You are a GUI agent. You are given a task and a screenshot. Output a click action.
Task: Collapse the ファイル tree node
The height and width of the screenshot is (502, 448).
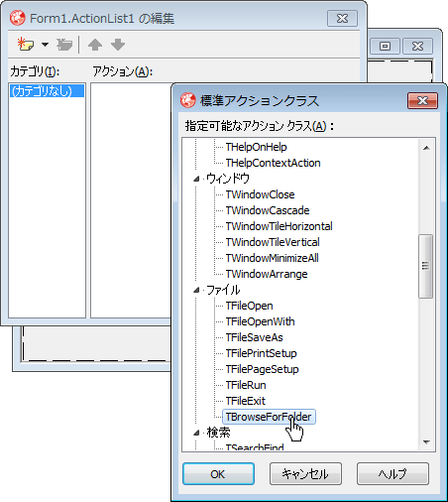(196, 290)
